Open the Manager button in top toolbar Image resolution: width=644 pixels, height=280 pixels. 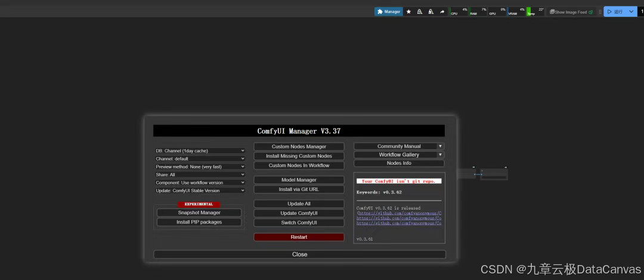(x=389, y=11)
